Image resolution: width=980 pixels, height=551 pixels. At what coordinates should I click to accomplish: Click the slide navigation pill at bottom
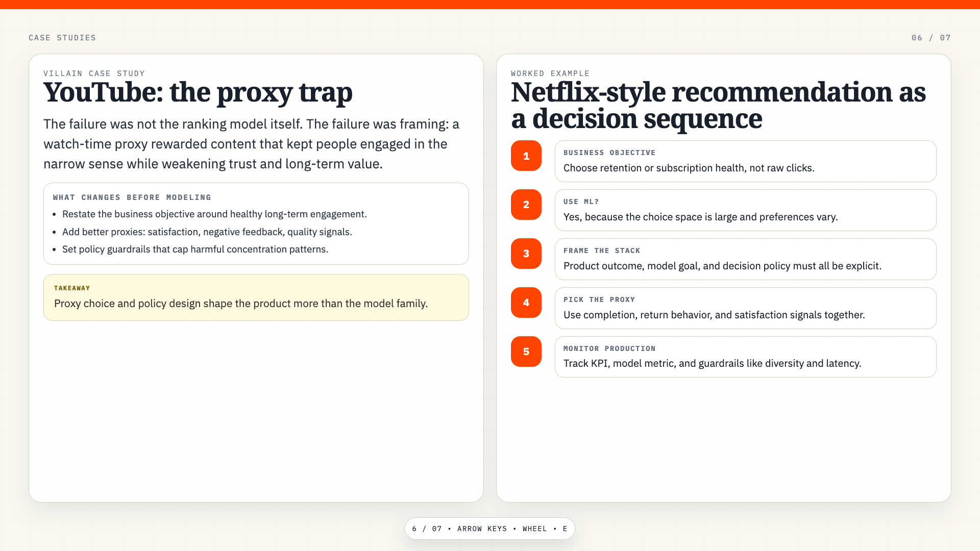click(x=490, y=529)
